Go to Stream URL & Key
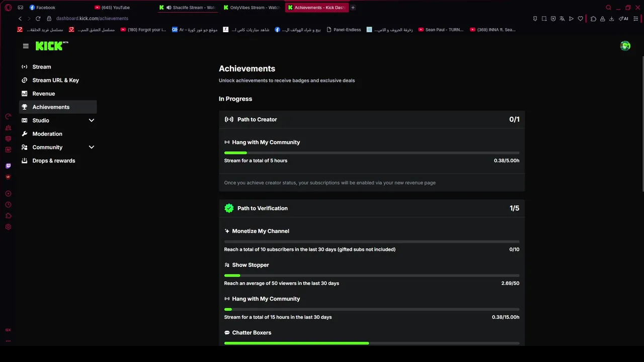This screenshot has width=644, height=362. [55, 80]
